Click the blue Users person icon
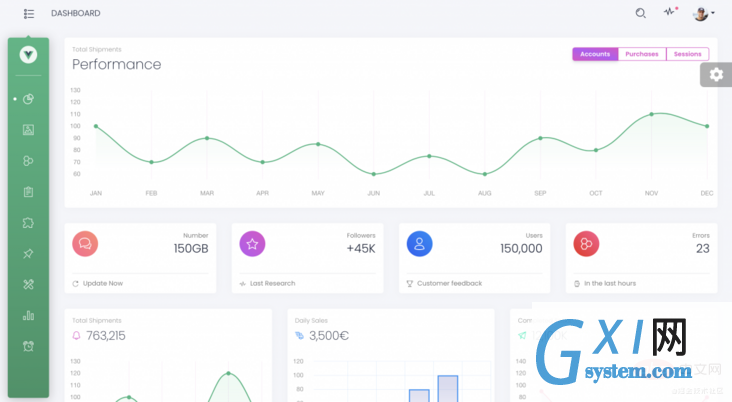Viewport: 732px width, 402px height. click(x=419, y=244)
